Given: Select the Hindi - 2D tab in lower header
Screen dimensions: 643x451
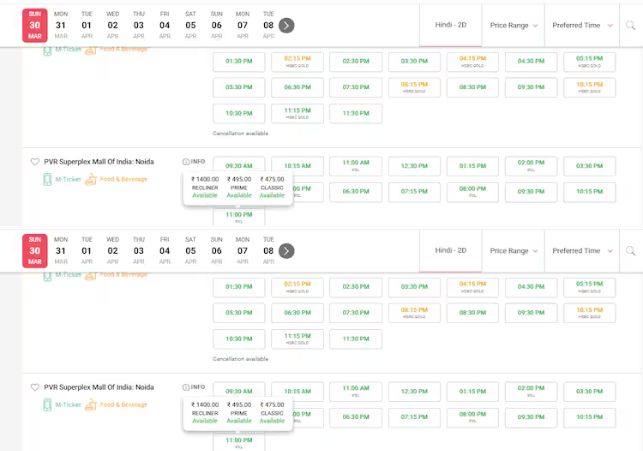Looking at the screenshot, I should pos(451,251).
